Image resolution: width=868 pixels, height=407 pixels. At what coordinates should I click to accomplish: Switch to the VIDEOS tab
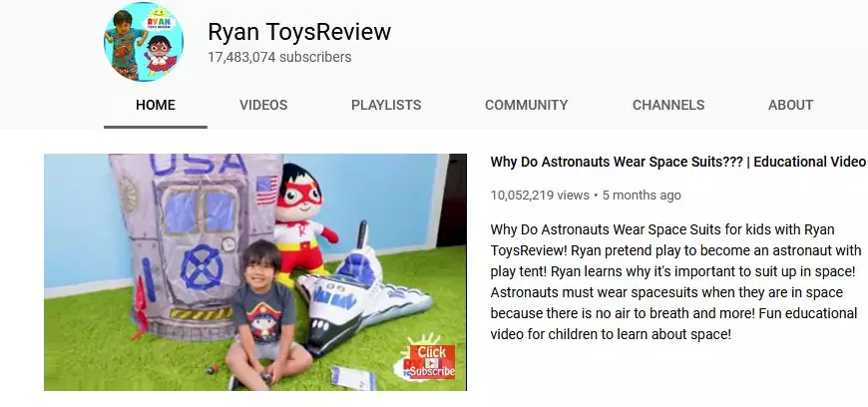pyautogui.click(x=263, y=105)
